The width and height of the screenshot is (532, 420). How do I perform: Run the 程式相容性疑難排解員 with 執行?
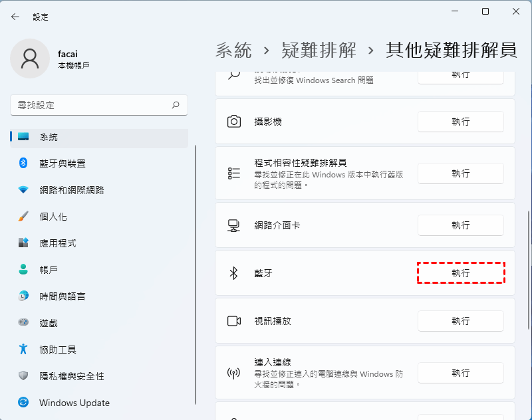[x=460, y=173]
